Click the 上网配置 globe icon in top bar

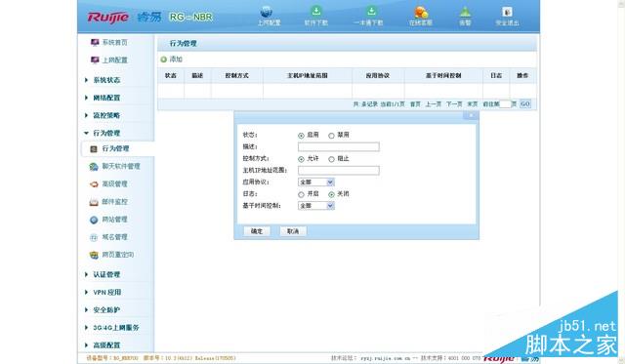[266, 11]
